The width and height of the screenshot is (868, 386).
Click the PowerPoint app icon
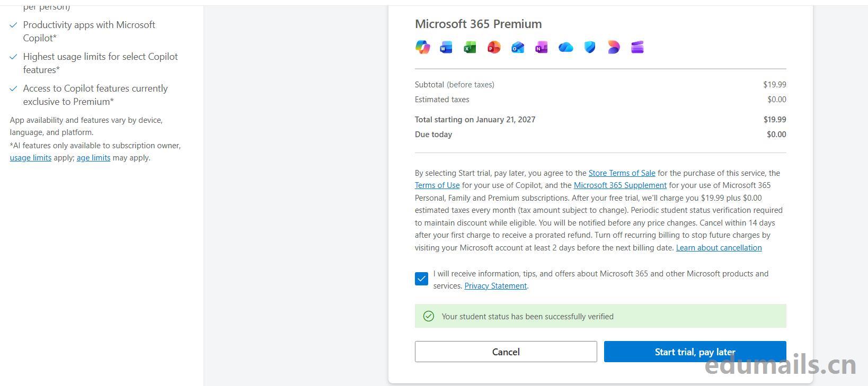coord(494,48)
